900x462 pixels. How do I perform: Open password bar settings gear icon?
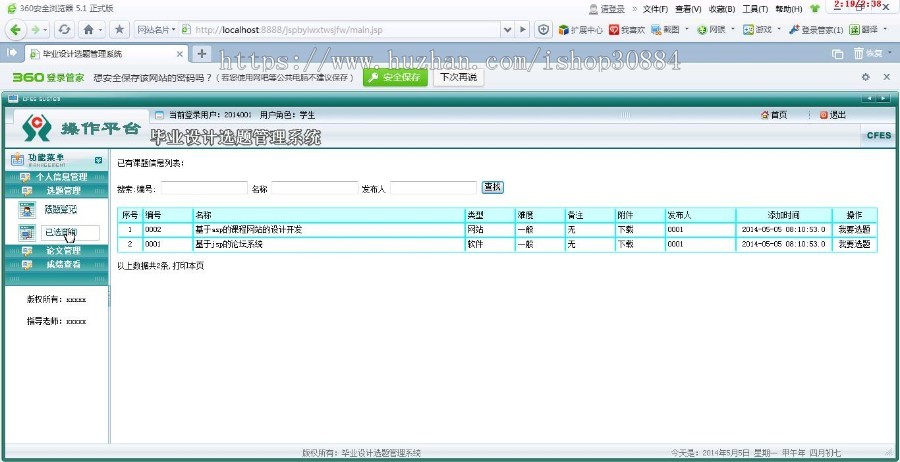pos(866,77)
